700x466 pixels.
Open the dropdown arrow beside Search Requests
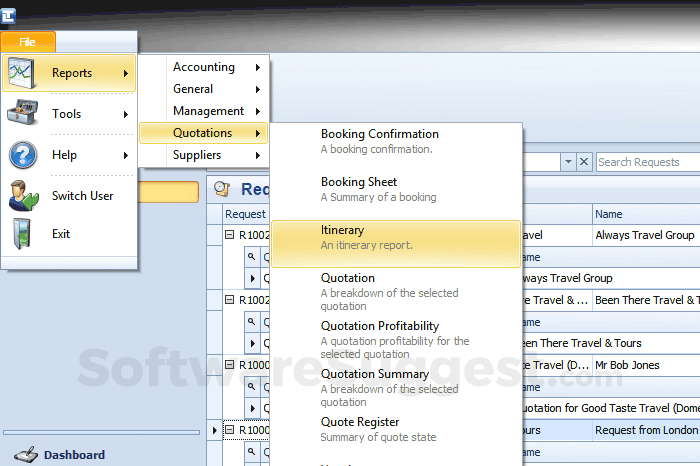coord(568,162)
